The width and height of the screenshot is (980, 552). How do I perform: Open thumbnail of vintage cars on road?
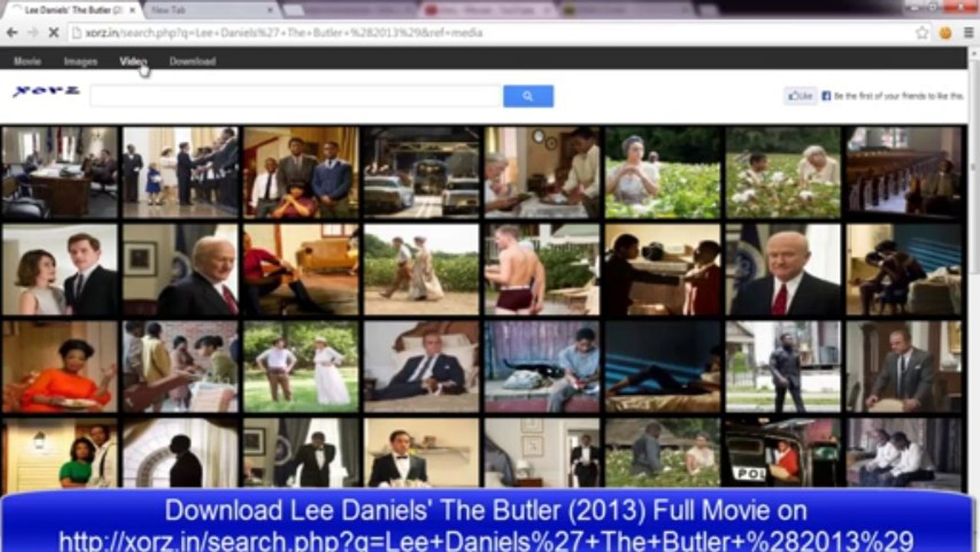tap(422, 172)
